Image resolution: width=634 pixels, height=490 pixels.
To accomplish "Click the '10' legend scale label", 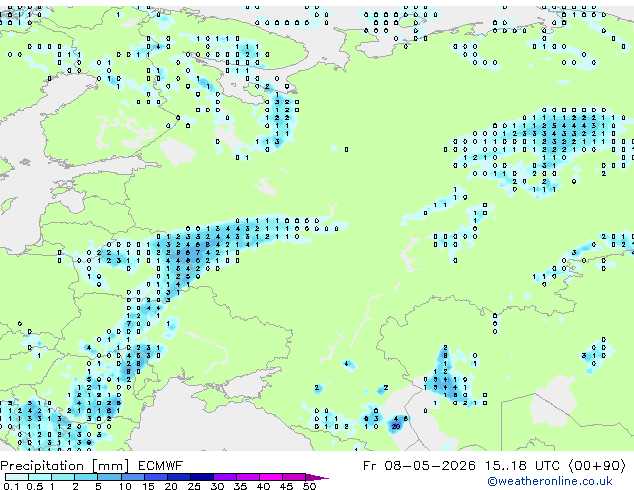I will 125,486.
